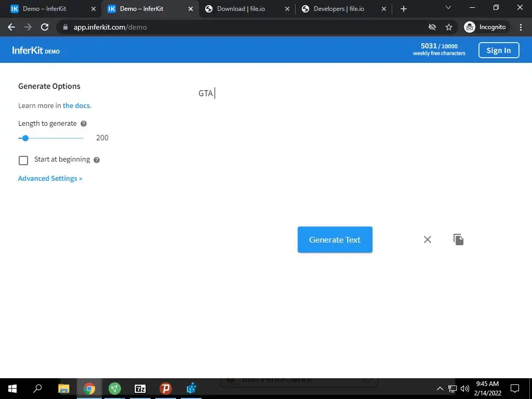Close the Developers | file.io tab
This screenshot has width=532, height=399.
click(x=384, y=9)
